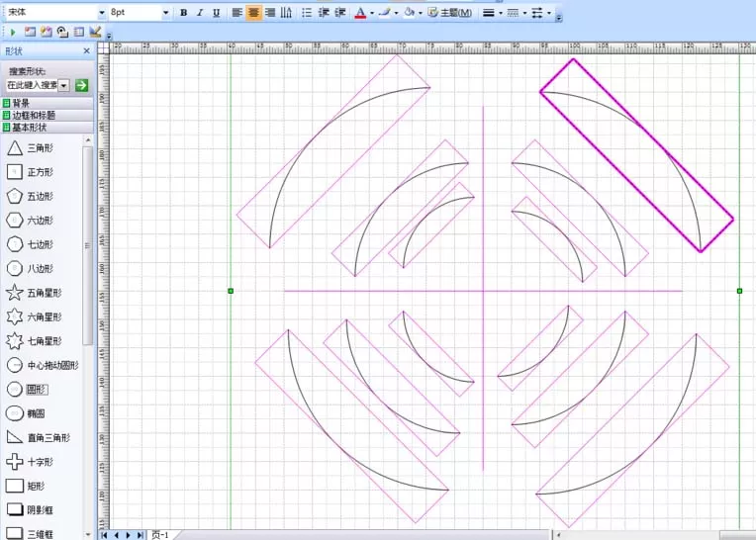Open second toolbar options chevron
The width and height of the screenshot is (756, 540).
pos(109,37)
